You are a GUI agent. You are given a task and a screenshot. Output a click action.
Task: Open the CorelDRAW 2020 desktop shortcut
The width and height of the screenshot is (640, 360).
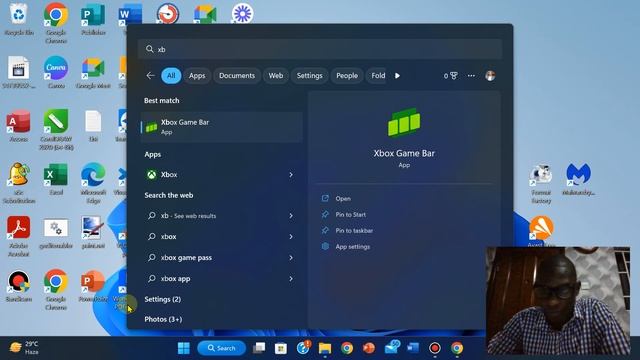(56, 130)
